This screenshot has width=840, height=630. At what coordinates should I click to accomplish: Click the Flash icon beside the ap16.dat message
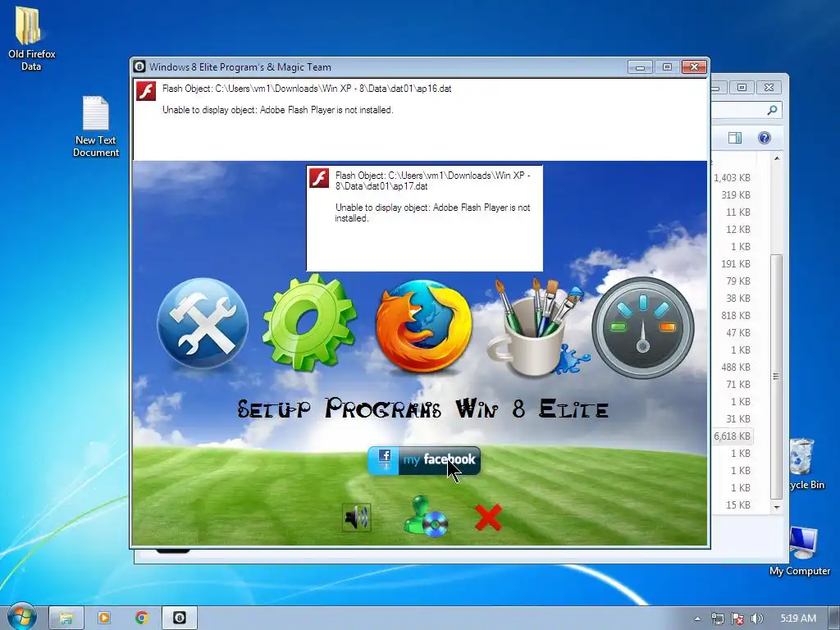click(146, 91)
